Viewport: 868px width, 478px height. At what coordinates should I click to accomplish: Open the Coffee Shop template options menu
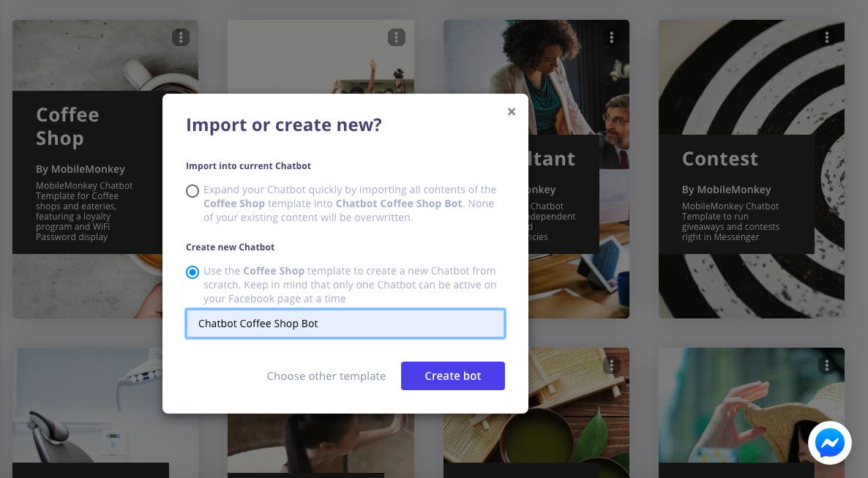click(x=180, y=37)
